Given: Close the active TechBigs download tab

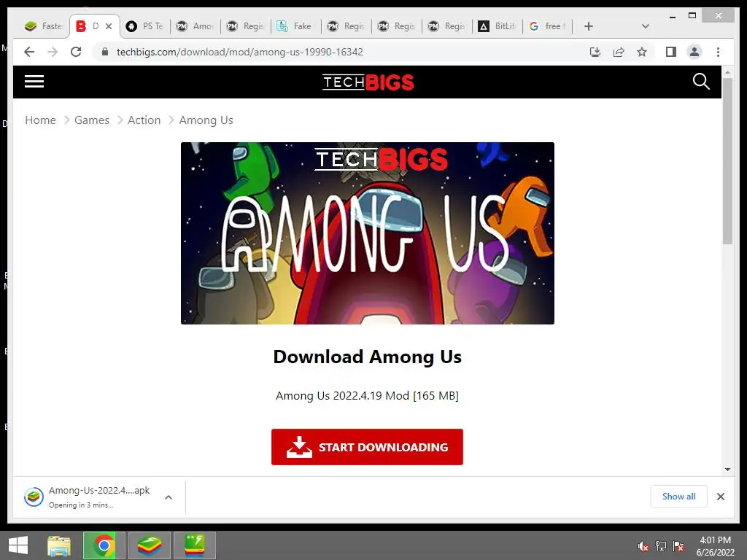Looking at the screenshot, I should click(x=109, y=26).
